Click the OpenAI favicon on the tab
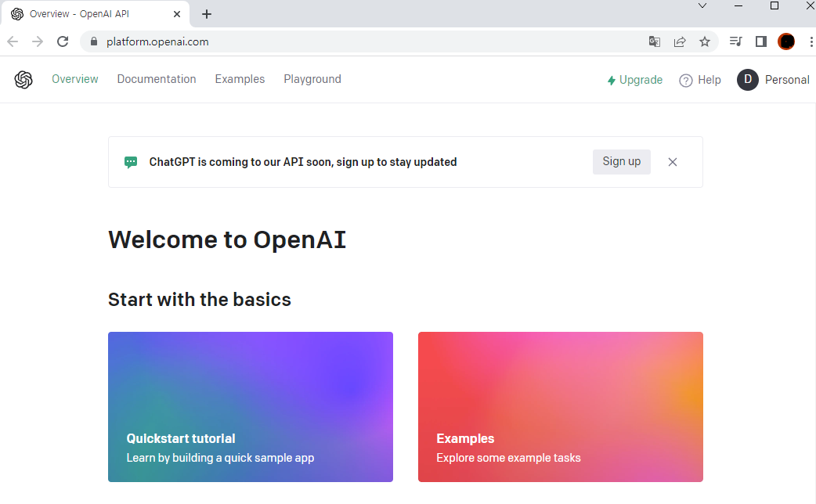This screenshot has height=504, width=816. 17,14
